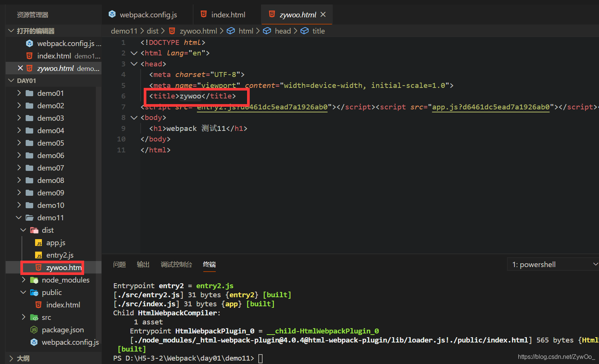Collapse the open editors section
This screenshot has width=599, height=364.
coord(11,31)
